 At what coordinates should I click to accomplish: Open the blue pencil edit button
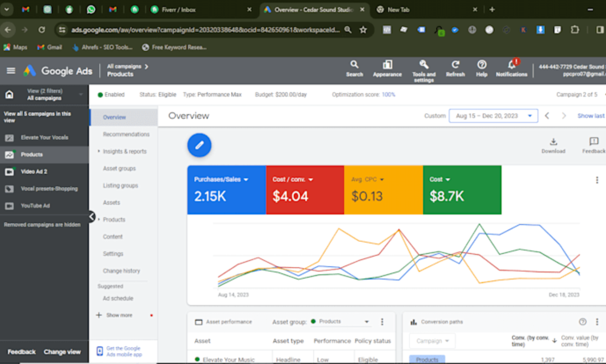pos(199,145)
